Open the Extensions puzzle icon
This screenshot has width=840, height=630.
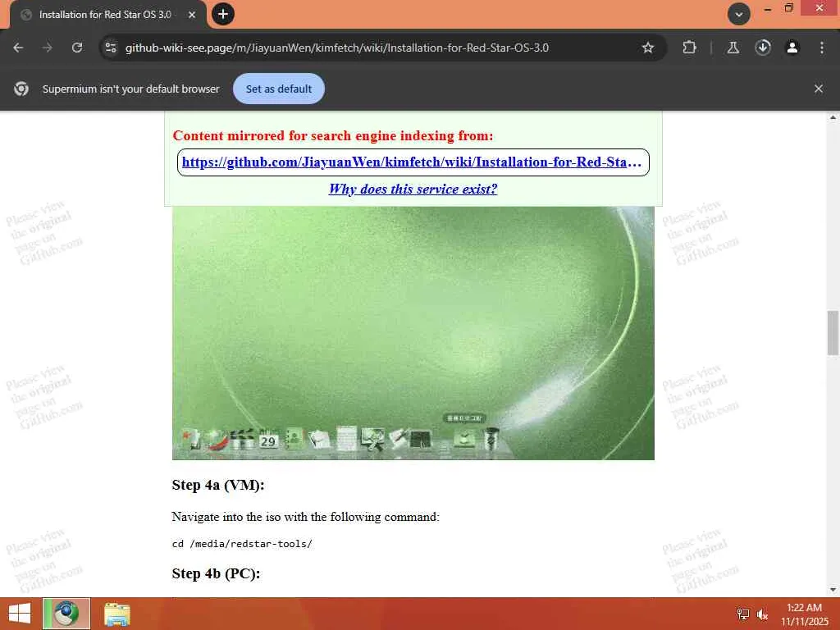689,48
